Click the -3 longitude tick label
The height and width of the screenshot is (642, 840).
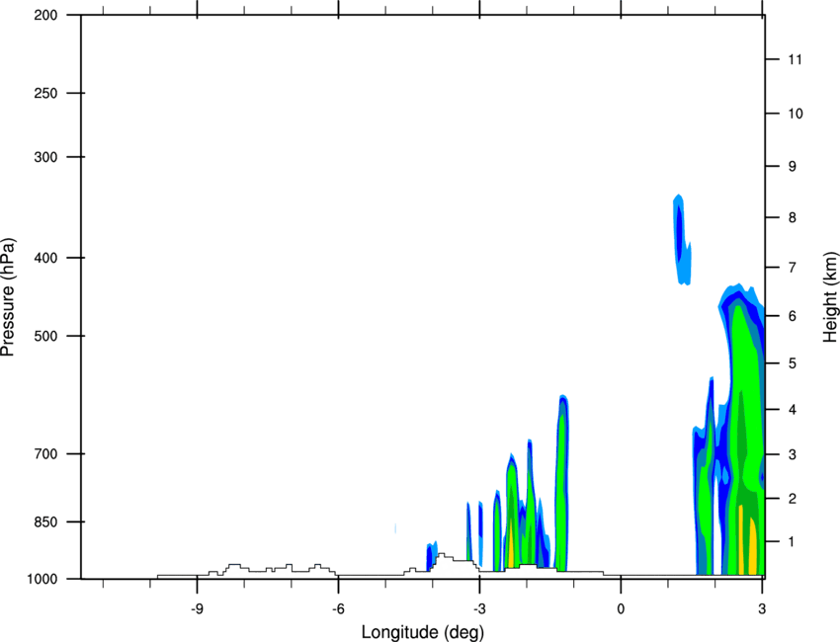point(479,609)
